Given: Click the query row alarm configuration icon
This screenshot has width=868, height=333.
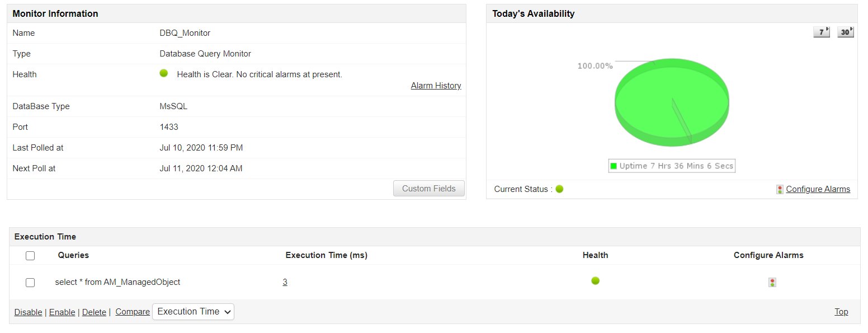Looking at the screenshot, I should click(772, 283).
